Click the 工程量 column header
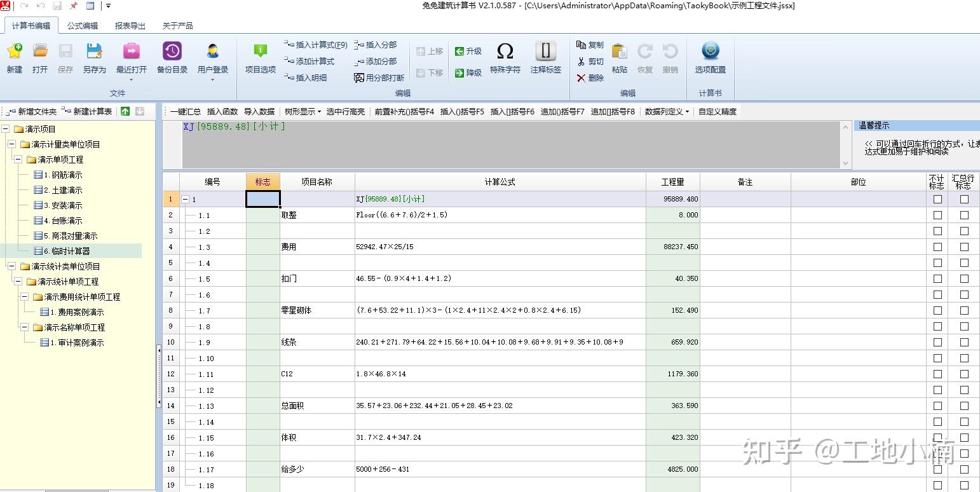 (672, 182)
